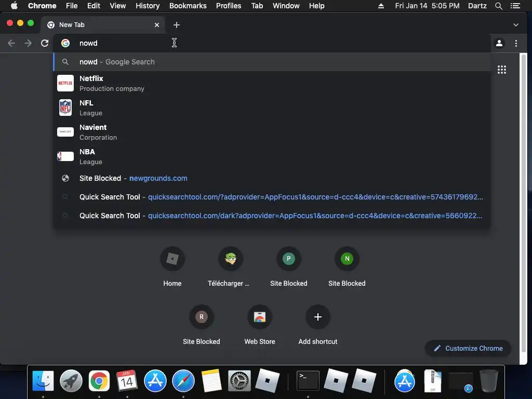Image resolution: width=532 pixels, height=399 pixels.
Task: Open the profile avatar icon
Action: (499, 43)
